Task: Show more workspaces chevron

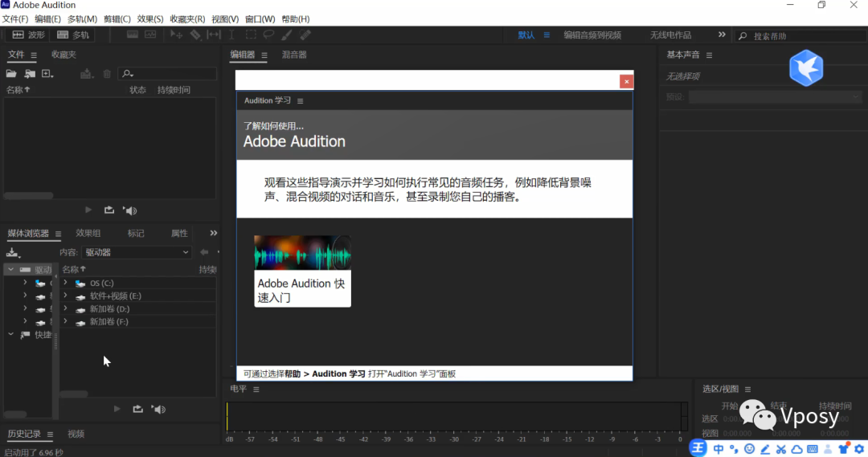Action: [722, 35]
